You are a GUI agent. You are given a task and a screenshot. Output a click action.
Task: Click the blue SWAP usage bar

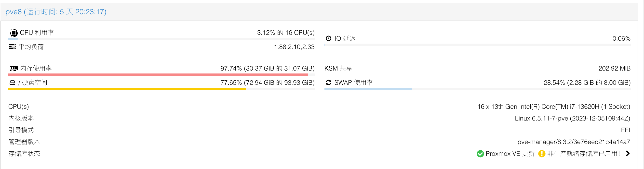(368, 89)
